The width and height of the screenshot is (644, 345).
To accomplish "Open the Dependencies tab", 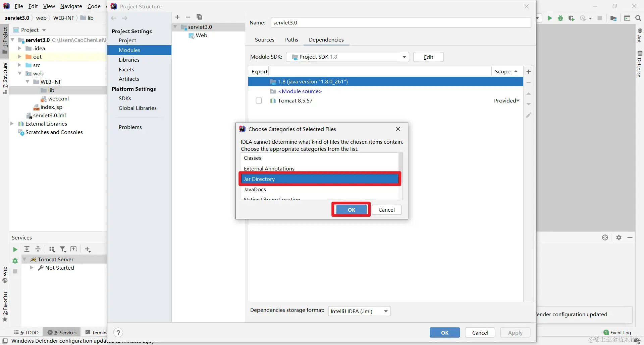I will pos(326,40).
